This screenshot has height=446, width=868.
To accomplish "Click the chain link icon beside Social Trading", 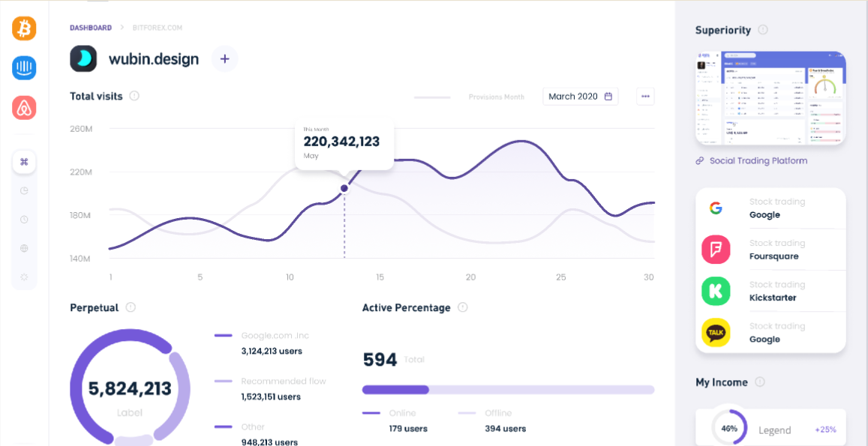I will (x=700, y=161).
